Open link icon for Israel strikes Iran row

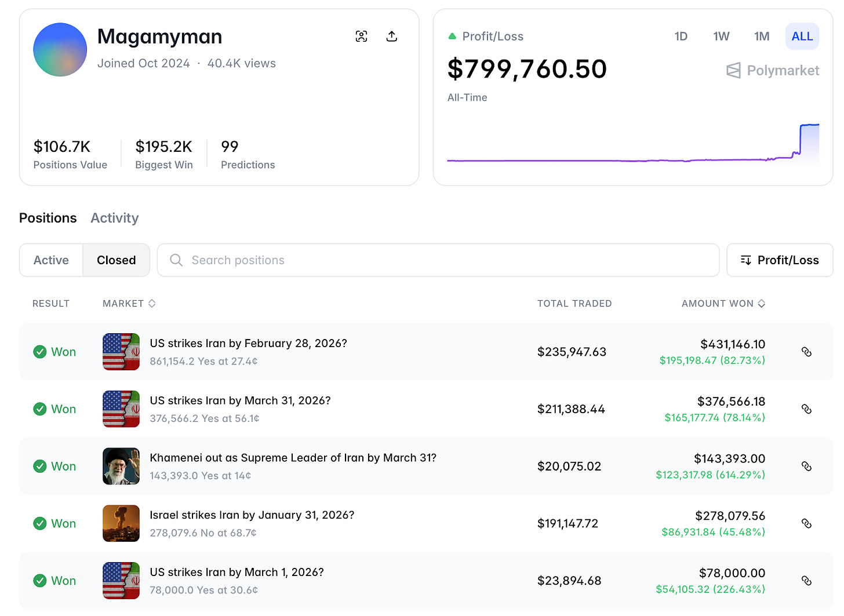pyautogui.click(x=806, y=523)
